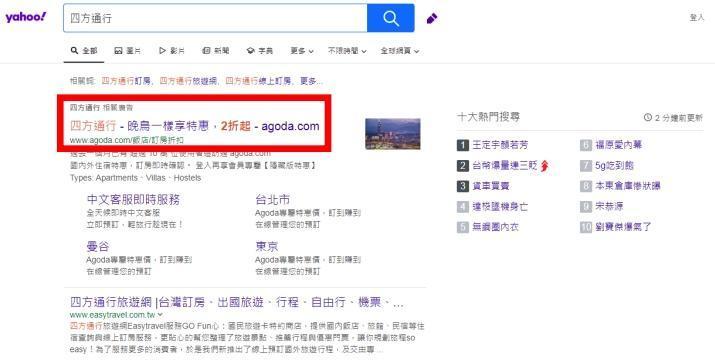The width and height of the screenshot is (715, 360).
Task: Click the blue magnifier search button
Action: pos(391,18)
